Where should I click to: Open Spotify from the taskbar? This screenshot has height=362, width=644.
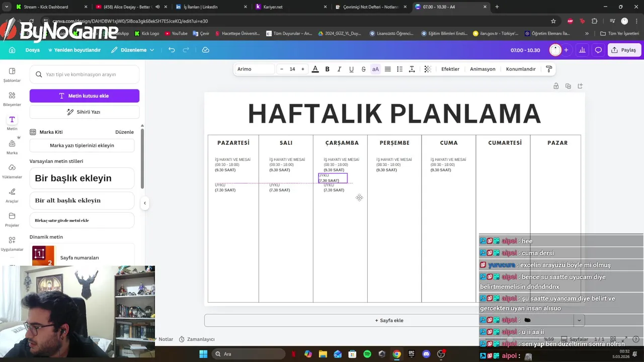coord(367,354)
